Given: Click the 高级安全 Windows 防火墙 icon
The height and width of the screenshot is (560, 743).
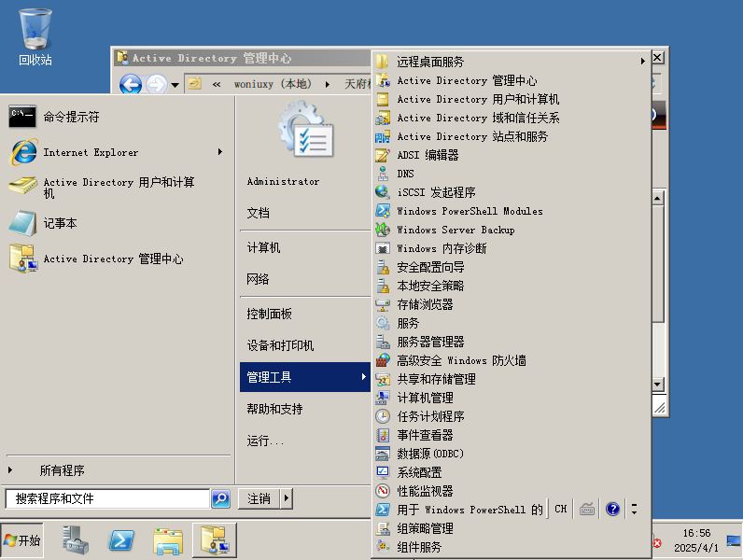Looking at the screenshot, I should pos(383,360).
